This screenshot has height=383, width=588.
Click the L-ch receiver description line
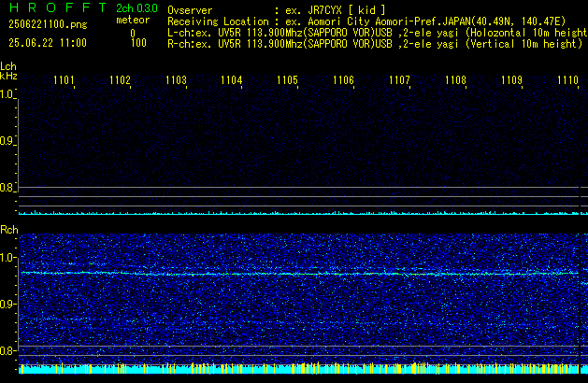click(x=378, y=33)
